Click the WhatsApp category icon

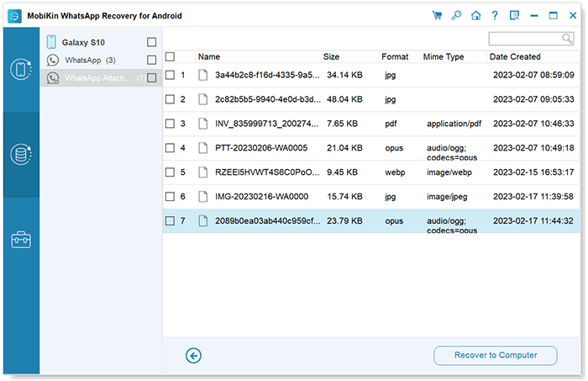tap(52, 60)
